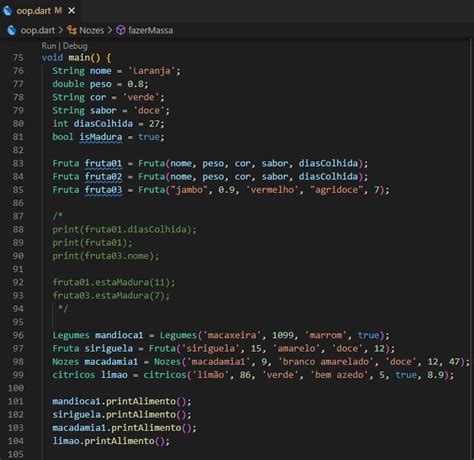Screen dimensions: 474x460
Task: Click the Run code lens above main
Action: click(x=49, y=46)
